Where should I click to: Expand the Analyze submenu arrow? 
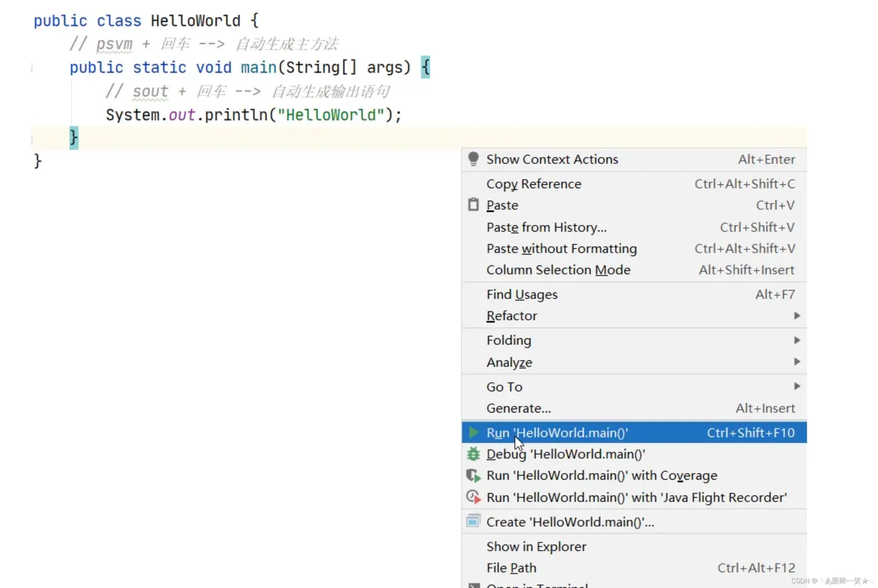(x=797, y=362)
